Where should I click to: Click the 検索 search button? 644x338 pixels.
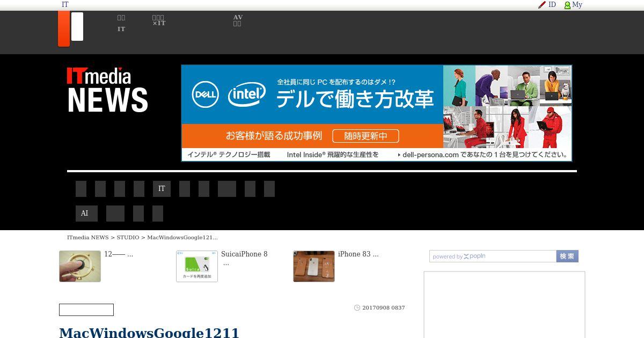click(x=567, y=256)
